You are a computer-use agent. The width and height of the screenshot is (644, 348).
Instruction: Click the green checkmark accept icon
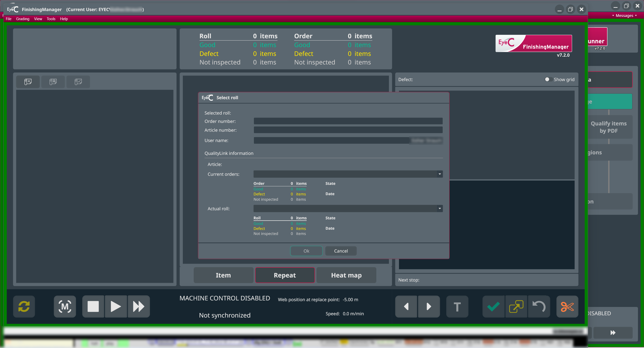(x=493, y=307)
